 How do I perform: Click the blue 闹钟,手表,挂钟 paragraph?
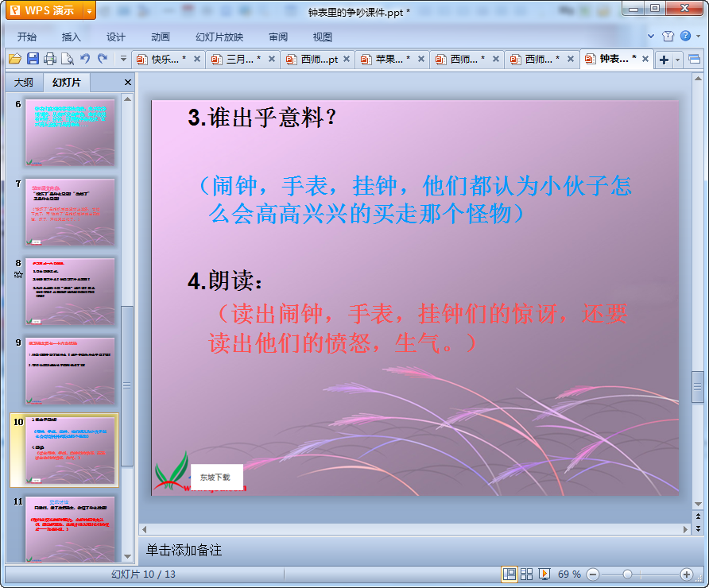pyautogui.click(x=414, y=199)
